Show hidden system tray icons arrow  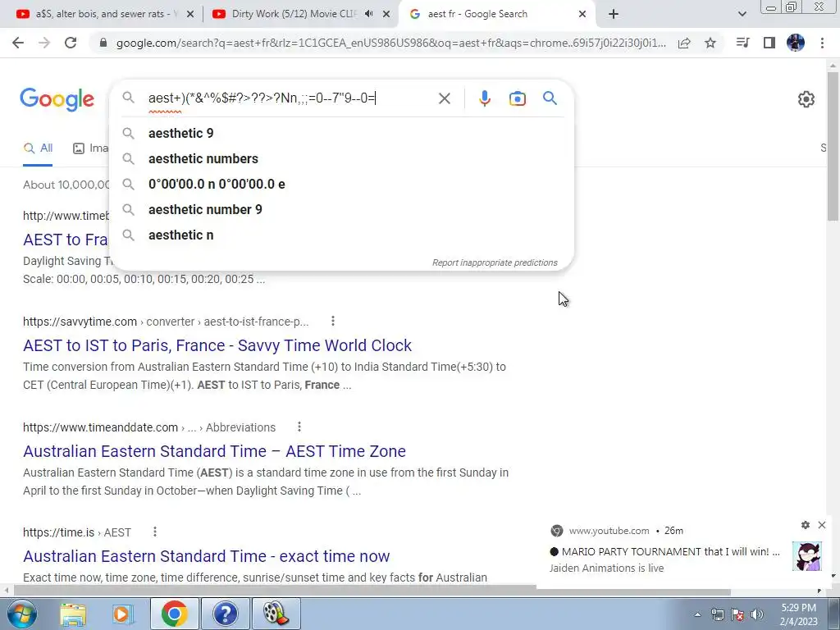[x=697, y=614]
